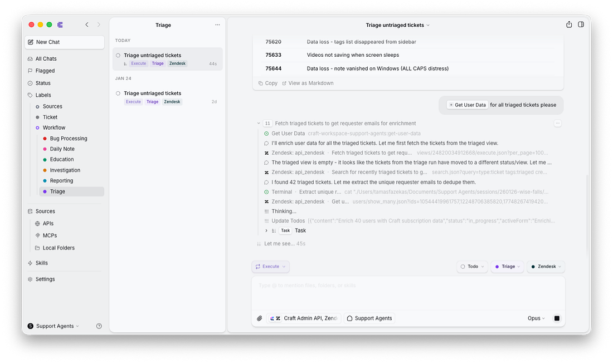
Task: Open the Zendesk label dropdown in composer
Action: (546, 267)
